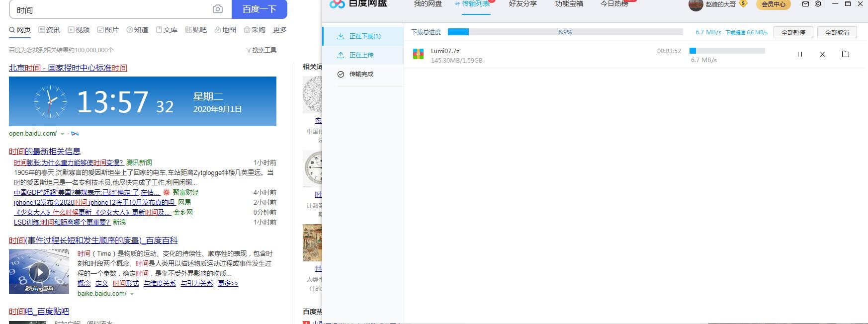Click the 全部暂停 button

pyautogui.click(x=793, y=32)
